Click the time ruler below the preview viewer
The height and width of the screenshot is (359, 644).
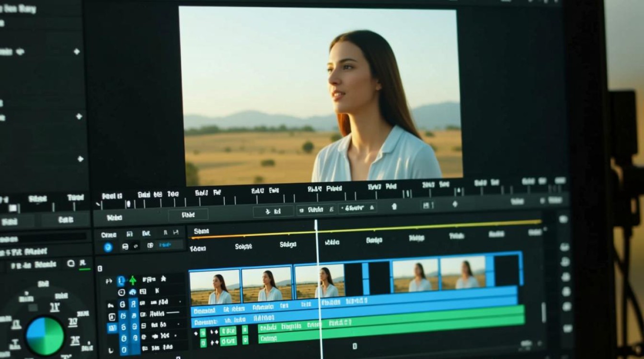pyautogui.click(x=331, y=194)
